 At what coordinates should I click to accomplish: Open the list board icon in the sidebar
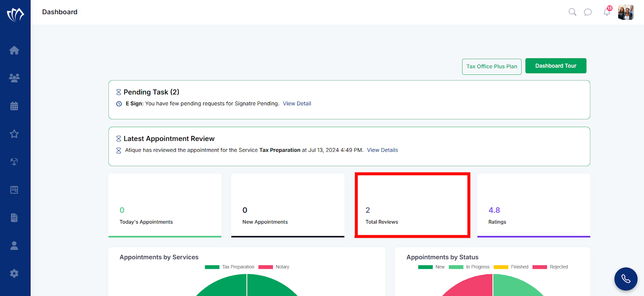(14, 190)
